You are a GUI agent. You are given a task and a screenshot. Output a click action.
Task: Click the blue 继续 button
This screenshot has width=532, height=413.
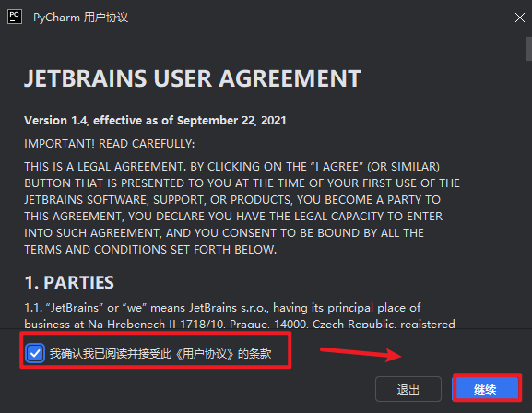(487, 389)
